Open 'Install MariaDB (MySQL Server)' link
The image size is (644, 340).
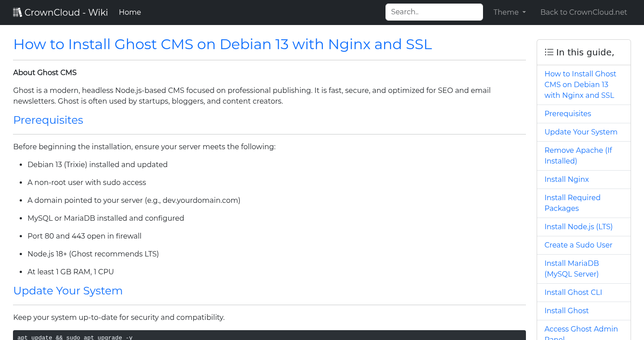coord(572,269)
